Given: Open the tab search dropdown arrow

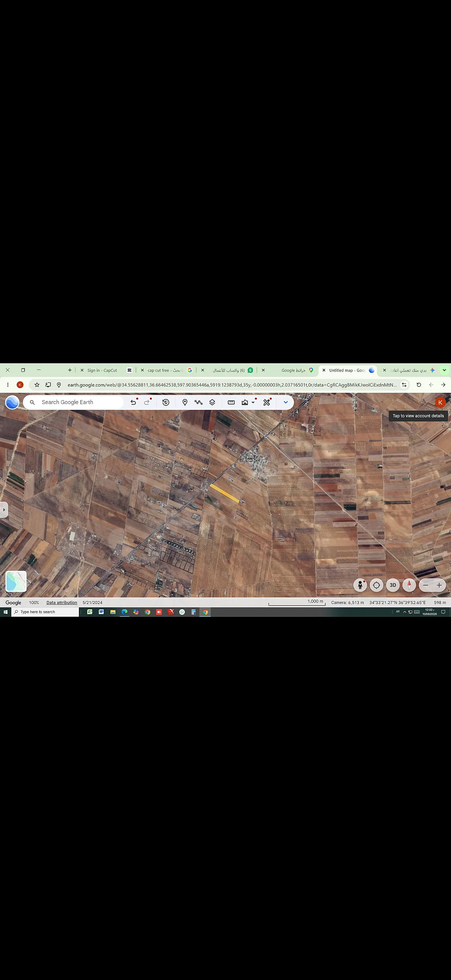Looking at the screenshot, I should pyautogui.click(x=444, y=370).
